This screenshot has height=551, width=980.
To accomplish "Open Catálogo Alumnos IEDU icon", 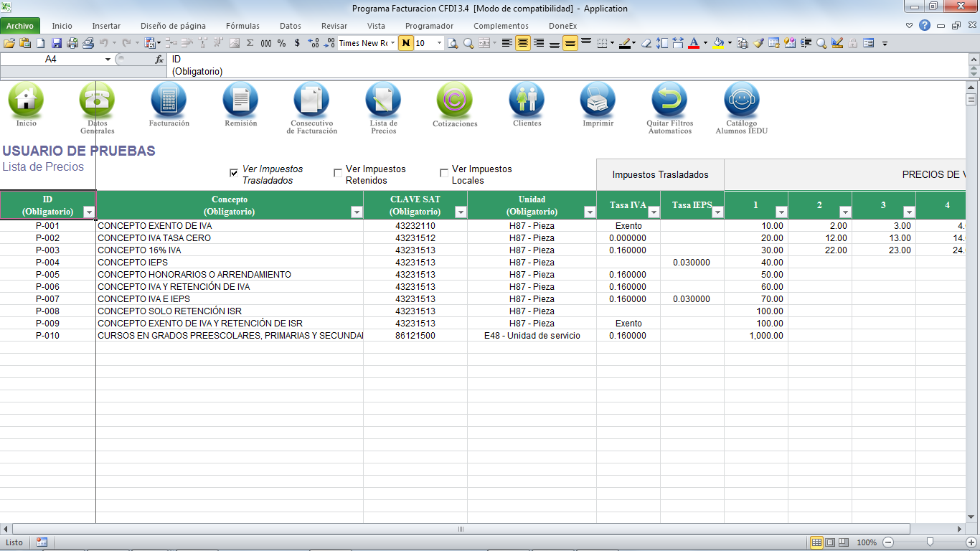I will coord(741,100).
